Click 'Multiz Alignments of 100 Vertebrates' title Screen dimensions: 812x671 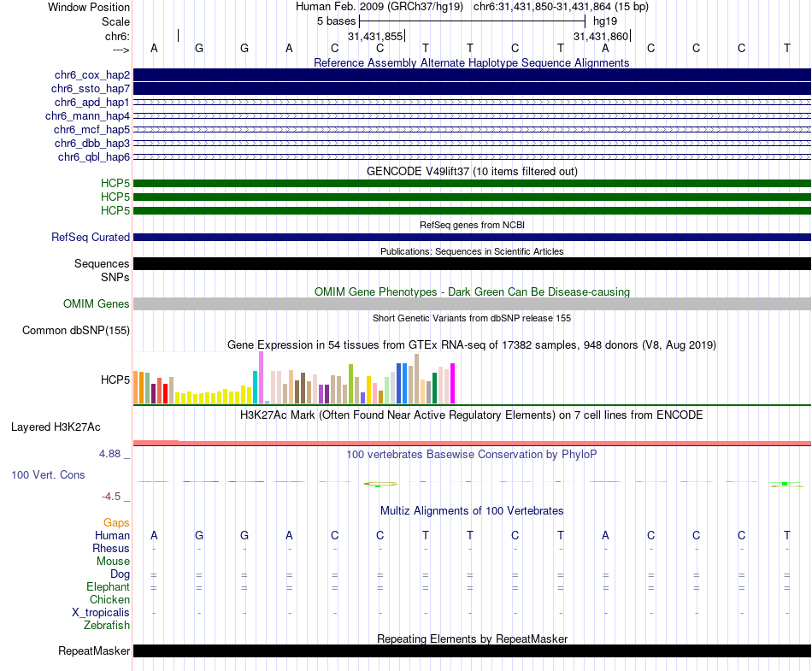[472, 510]
